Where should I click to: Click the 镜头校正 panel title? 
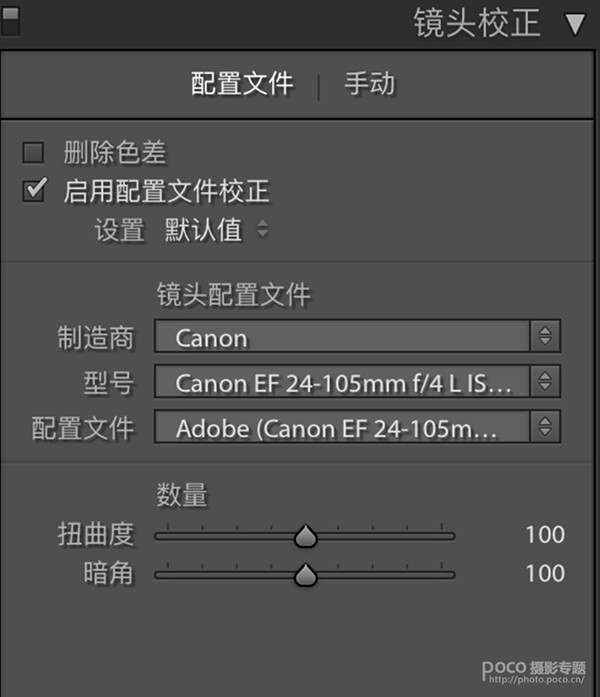[477, 23]
